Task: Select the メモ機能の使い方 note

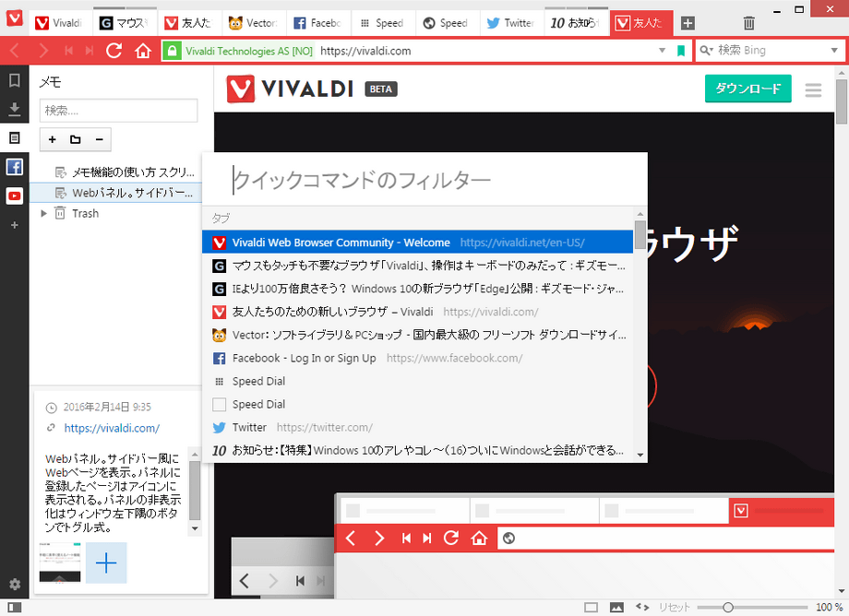Action: [125, 172]
